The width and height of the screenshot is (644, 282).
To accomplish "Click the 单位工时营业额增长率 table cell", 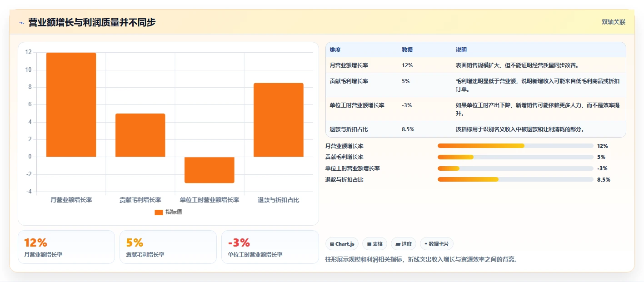I will pos(357,105).
